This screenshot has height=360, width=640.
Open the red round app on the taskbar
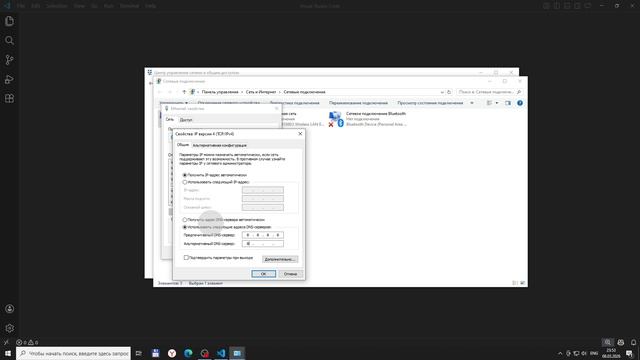204,353
